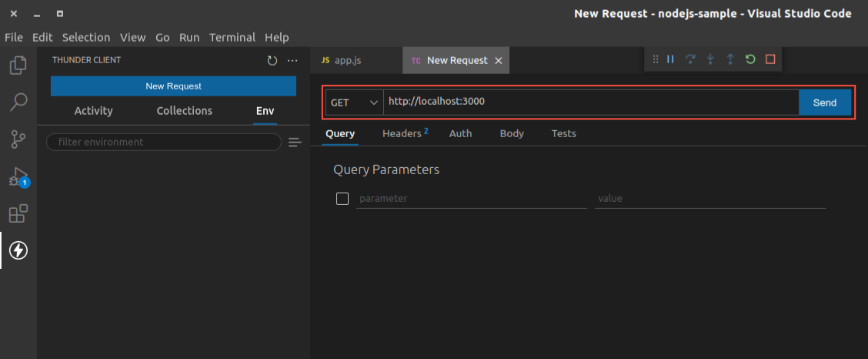868x359 pixels.
Task: Open the Explorer view in activity bar
Action: (x=18, y=65)
